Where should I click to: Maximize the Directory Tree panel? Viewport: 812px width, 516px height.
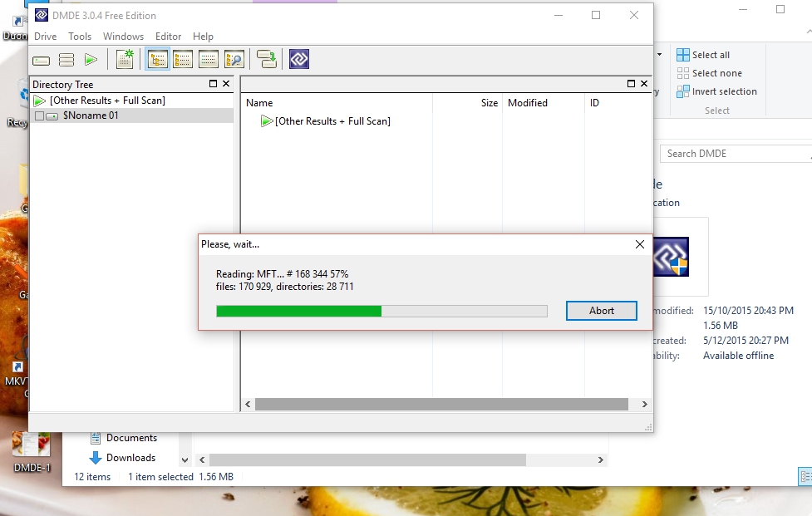coord(213,84)
